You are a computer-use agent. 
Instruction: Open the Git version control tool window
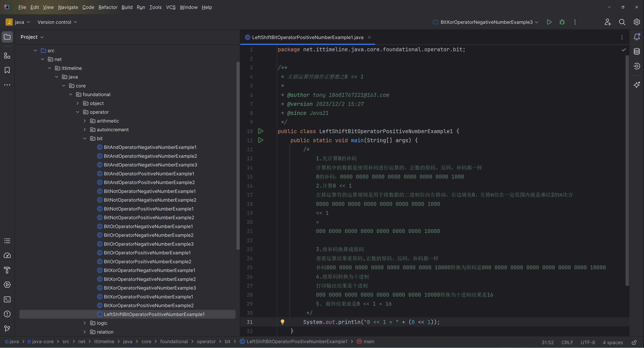tap(7, 329)
